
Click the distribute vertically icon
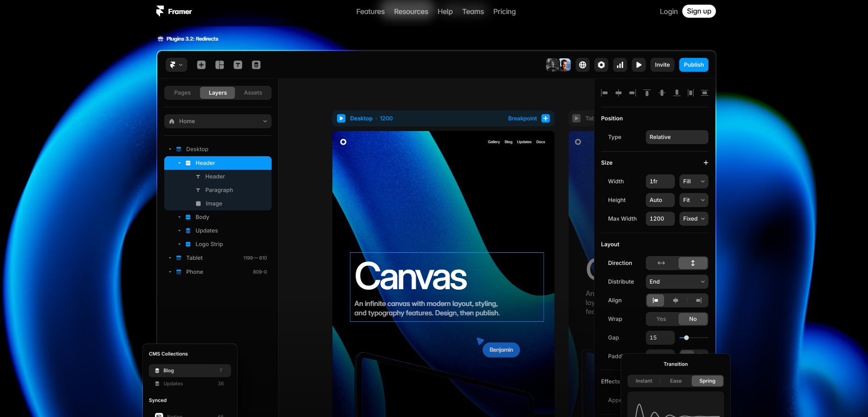click(x=705, y=93)
